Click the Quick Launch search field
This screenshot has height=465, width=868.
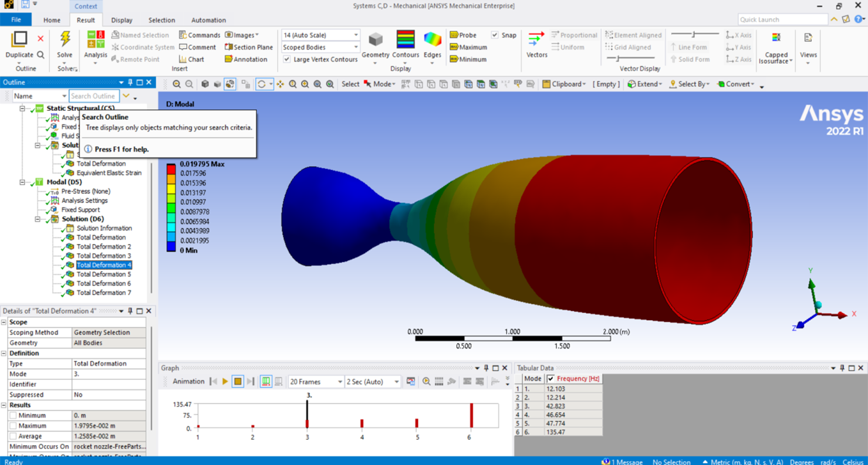pyautogui.click(x=783, y=19)
